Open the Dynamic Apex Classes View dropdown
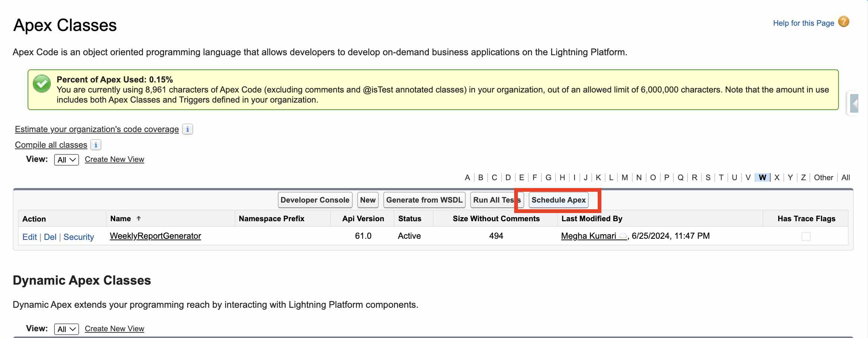The height and width of the screenshot is (338, 868). tap(66, 329)
